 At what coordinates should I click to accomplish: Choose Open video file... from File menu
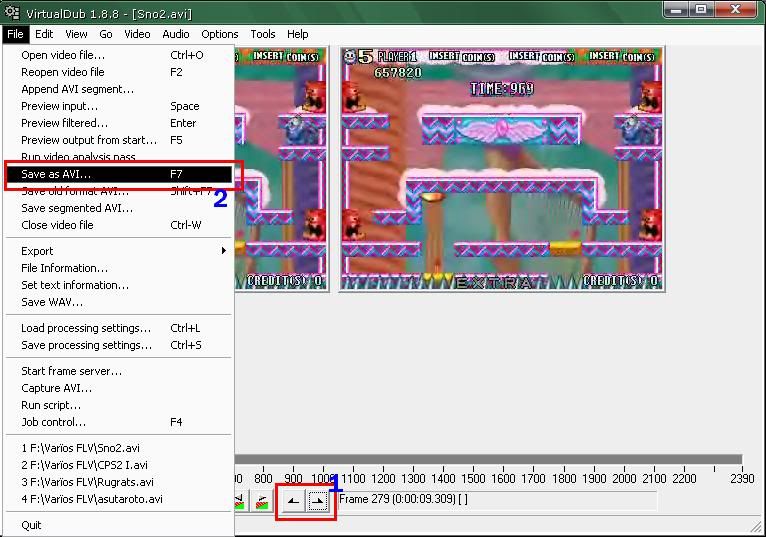[x=118, y=55]
